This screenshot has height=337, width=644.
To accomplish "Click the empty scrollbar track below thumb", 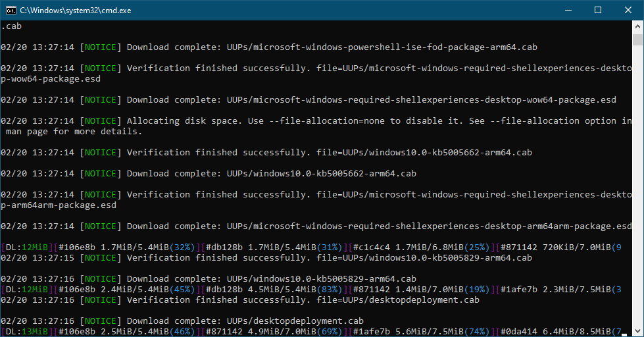I will pyautogui.click(x=637, y=185).
